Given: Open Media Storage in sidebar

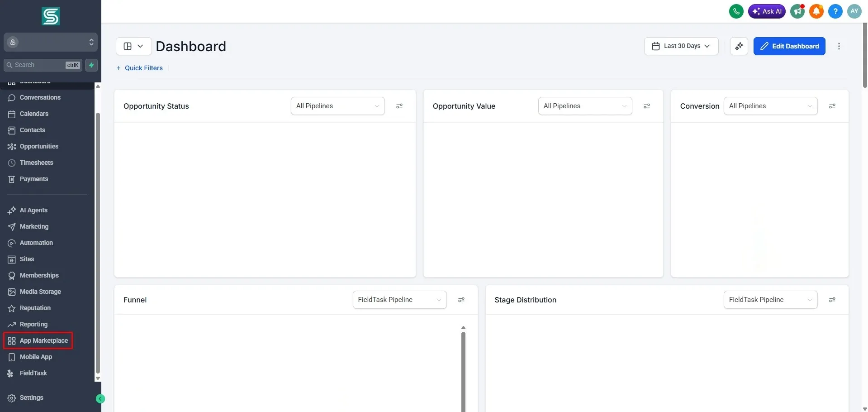Looking at the screenshot, I should (40, 292).
